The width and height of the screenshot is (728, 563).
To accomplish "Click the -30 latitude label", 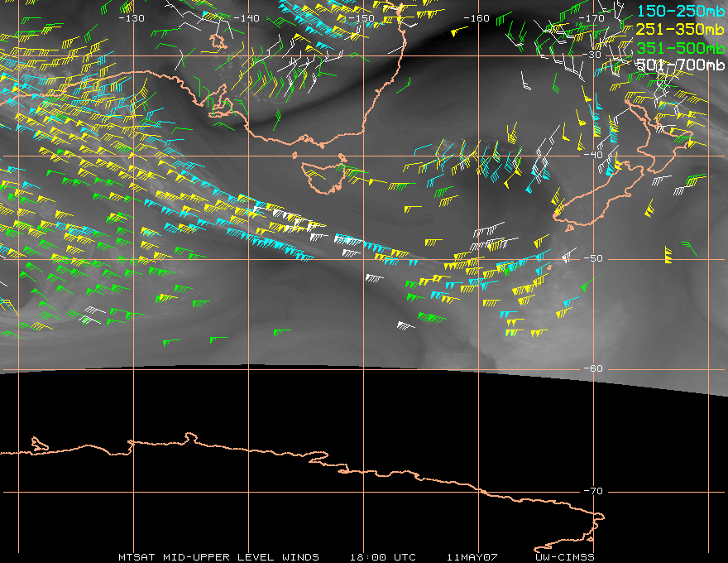I will (591, 55).
